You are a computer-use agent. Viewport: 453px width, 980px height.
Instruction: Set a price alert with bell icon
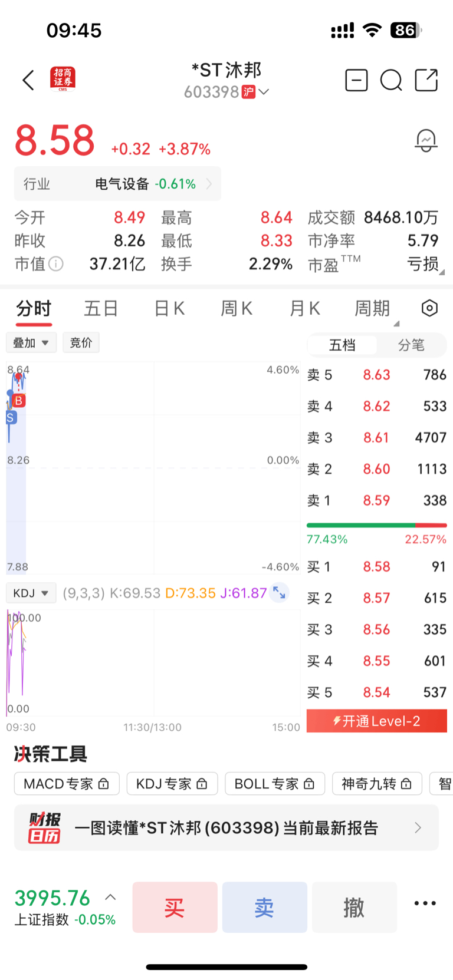tap(426, 141)
